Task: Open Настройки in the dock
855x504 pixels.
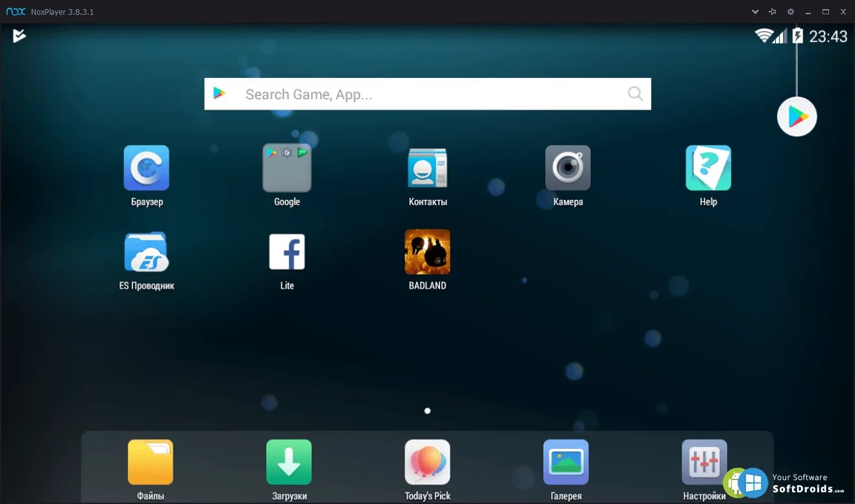Action: (704, 462)
